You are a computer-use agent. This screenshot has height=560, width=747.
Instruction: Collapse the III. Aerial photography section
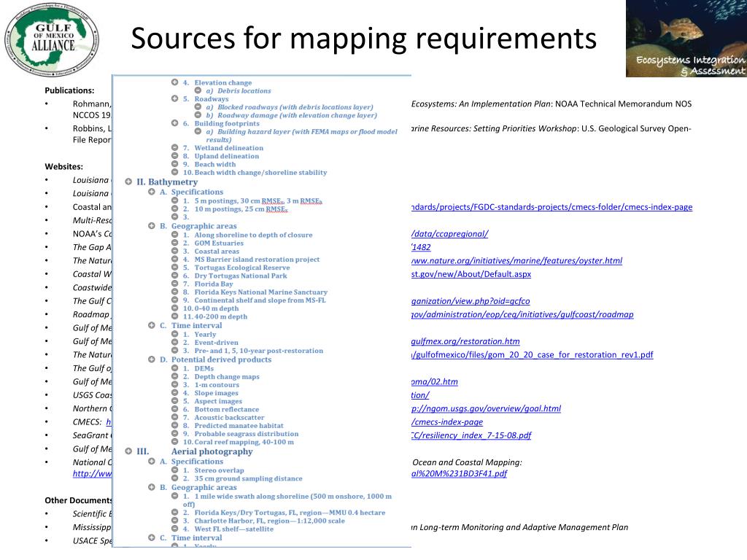pos(128,451)
